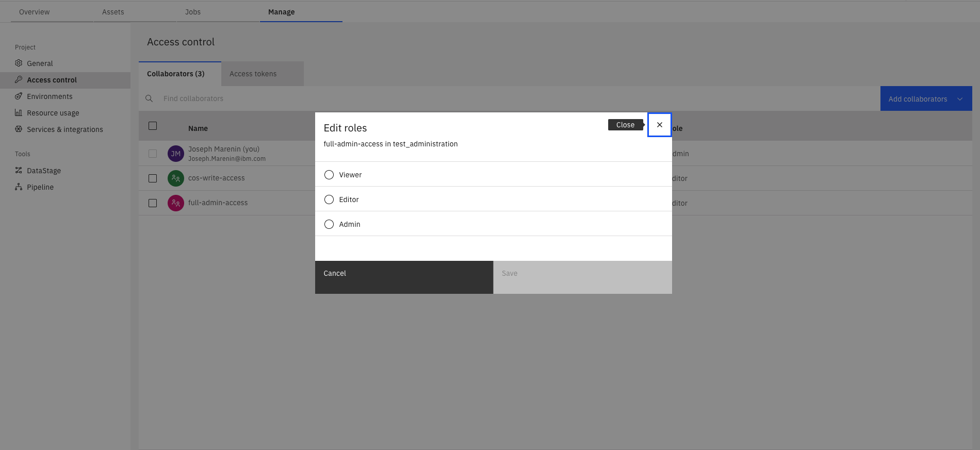980x450 pixels.
Task: Click the Resource usage chart icon
Action: tap(19, 112)
